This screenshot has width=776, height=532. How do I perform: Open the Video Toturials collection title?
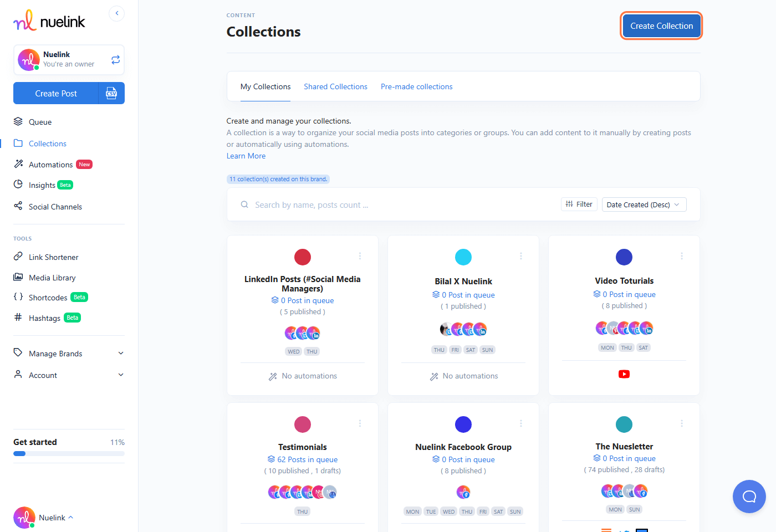[624, 280]
